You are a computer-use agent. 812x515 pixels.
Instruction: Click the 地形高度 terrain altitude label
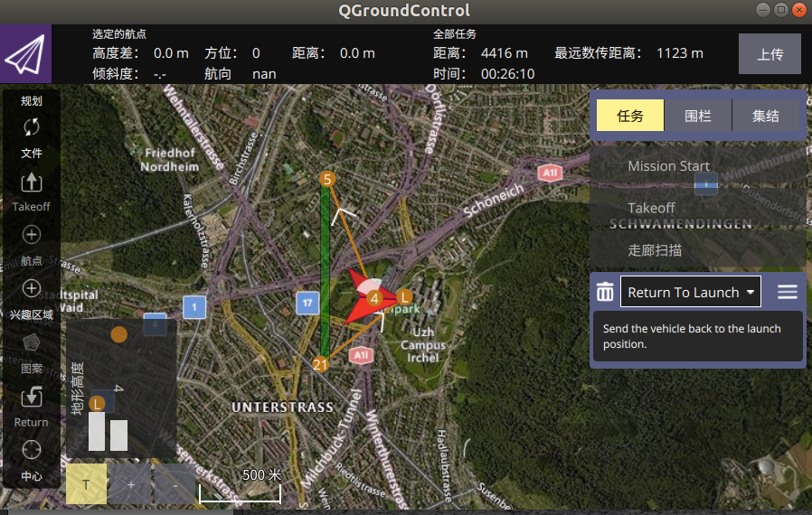(x=77, y=389)
